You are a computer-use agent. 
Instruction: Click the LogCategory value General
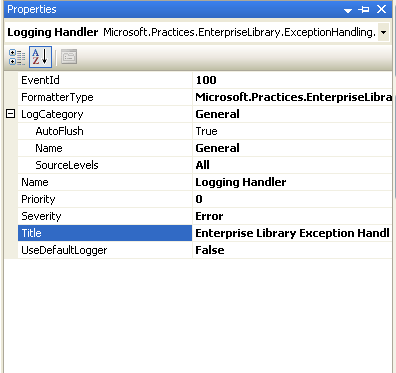pyautogui.click(x=292, y=114)
